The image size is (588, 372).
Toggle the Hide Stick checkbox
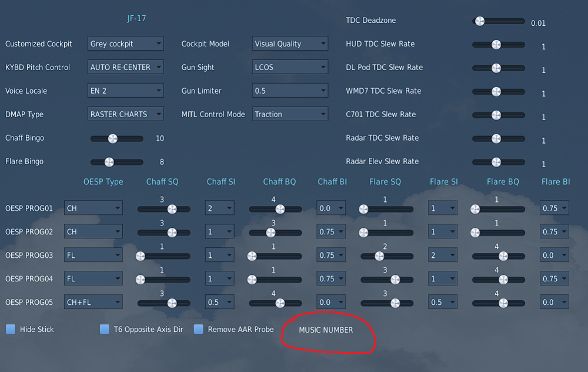point(11,329)
